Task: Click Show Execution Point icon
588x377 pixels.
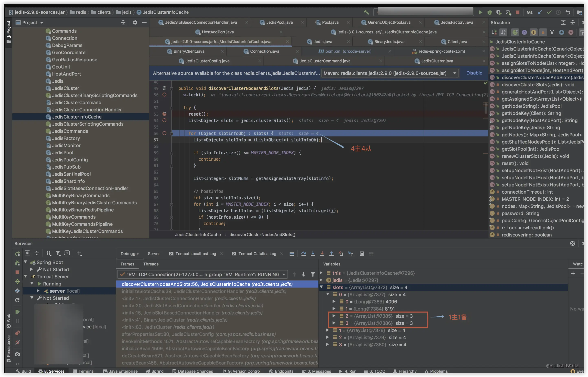Action: coord(292,254)
